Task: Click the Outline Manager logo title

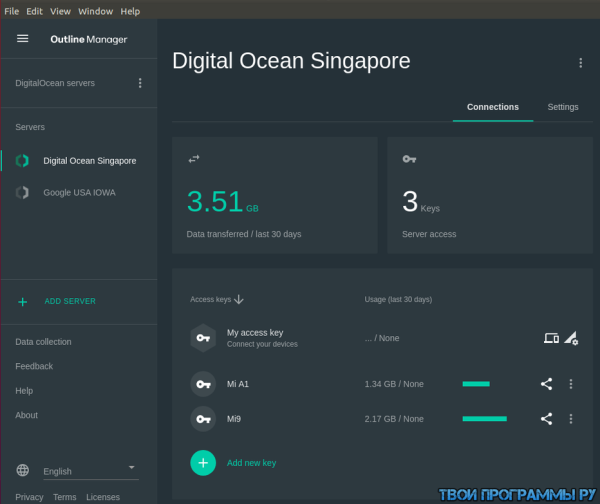Action: click(89, 39)
